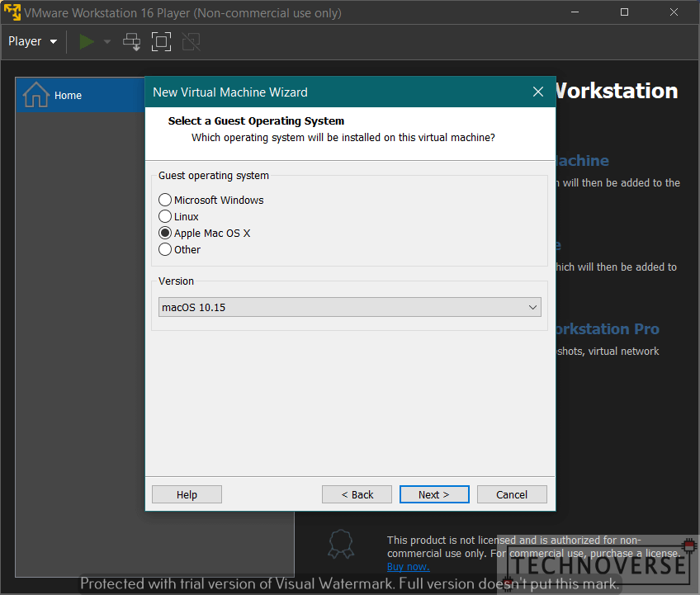Enter full screen mode icon
This screenshot has width=700, height=595.
(161, 42)
